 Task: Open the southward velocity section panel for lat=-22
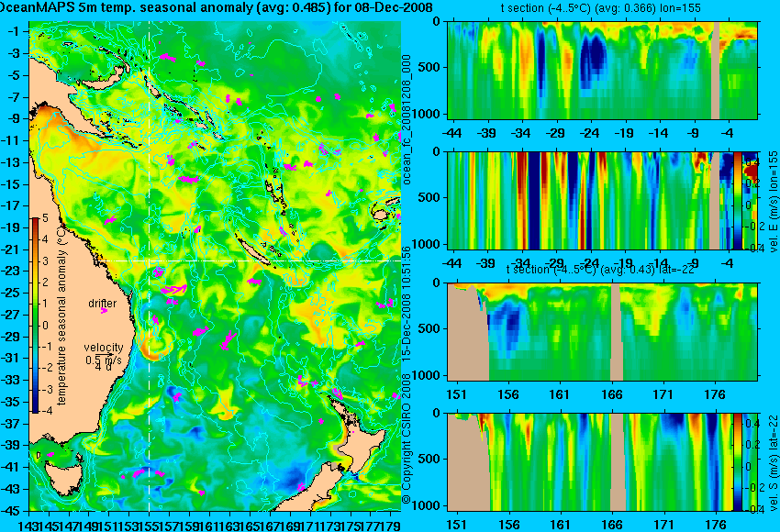click(602, 462)
